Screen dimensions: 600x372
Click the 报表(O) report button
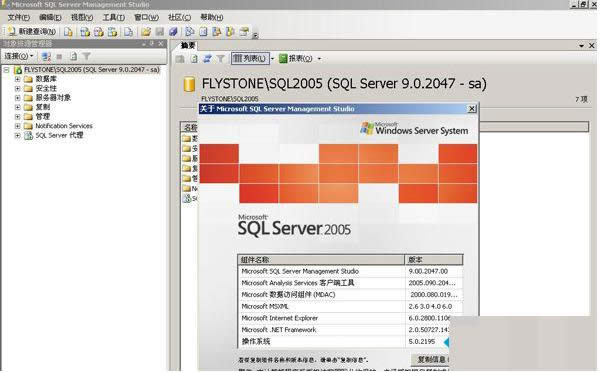click(x=296, y=59)
